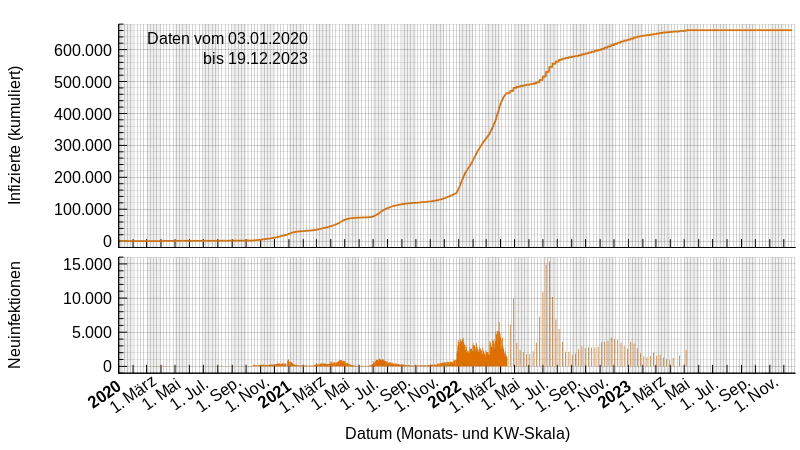Click the 'Datum (Monats- und KW-Skala)' axis title
Screen dimensions: 800x450
click(x=457, y=434)
